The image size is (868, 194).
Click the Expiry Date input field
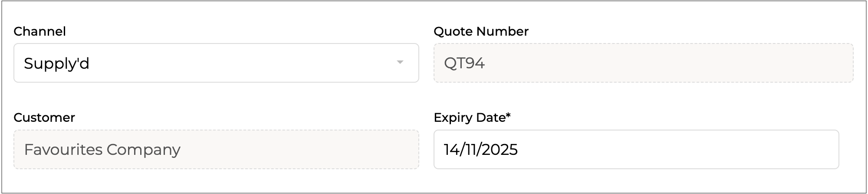click(636, 149)
